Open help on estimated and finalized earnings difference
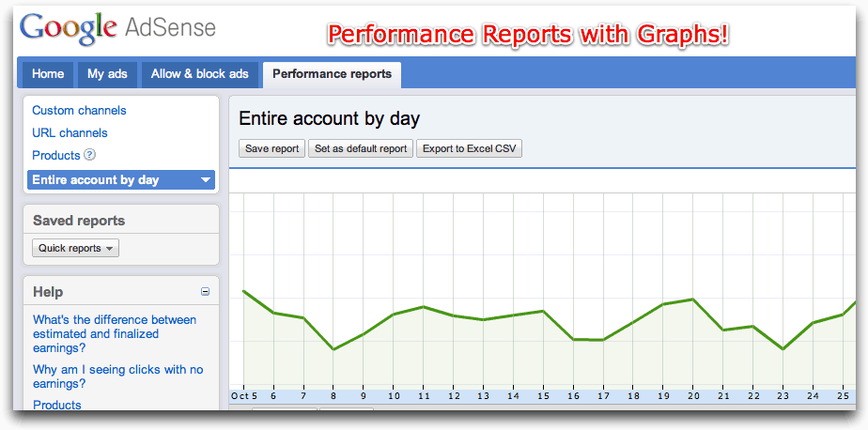 click(x=115, y=333)
